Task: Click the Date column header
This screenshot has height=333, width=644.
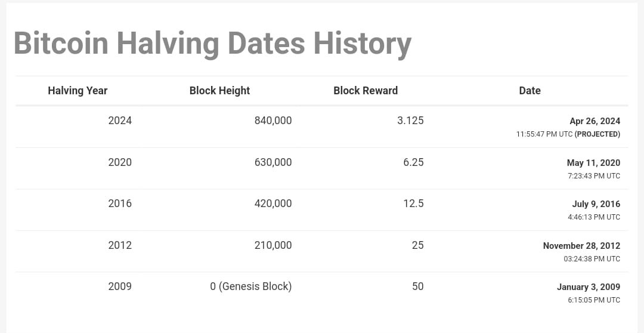Action: tap(530, 91)
